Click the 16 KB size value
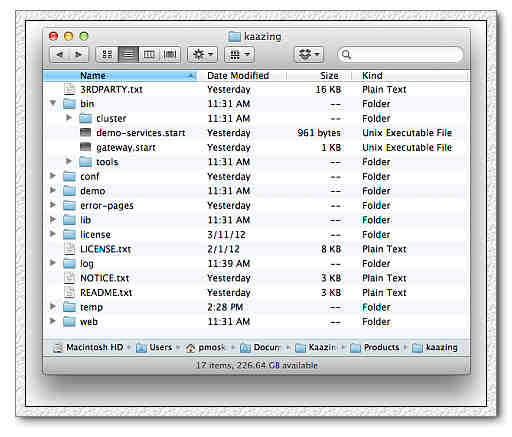 [x=328, y=89]
